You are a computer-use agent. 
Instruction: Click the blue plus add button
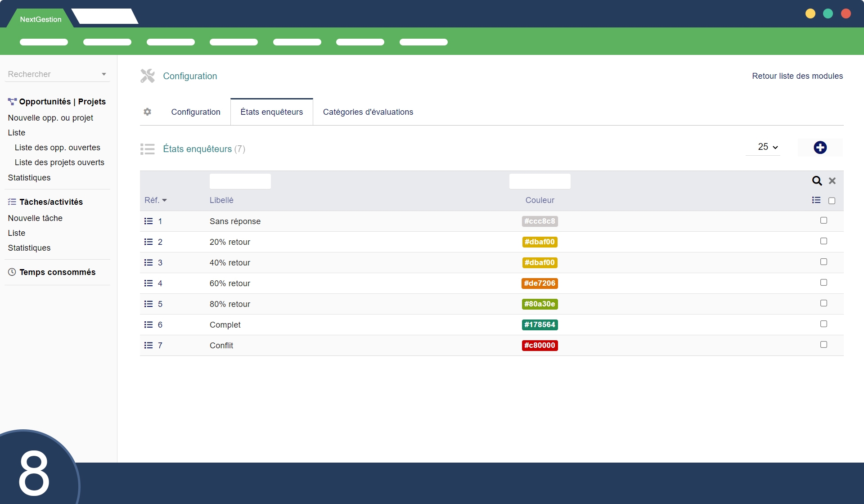820,148
